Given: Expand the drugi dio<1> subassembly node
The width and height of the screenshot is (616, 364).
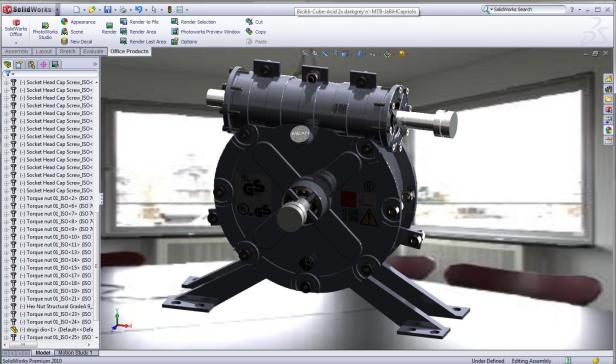Looking at the screenshot, I should coord(6,330).
